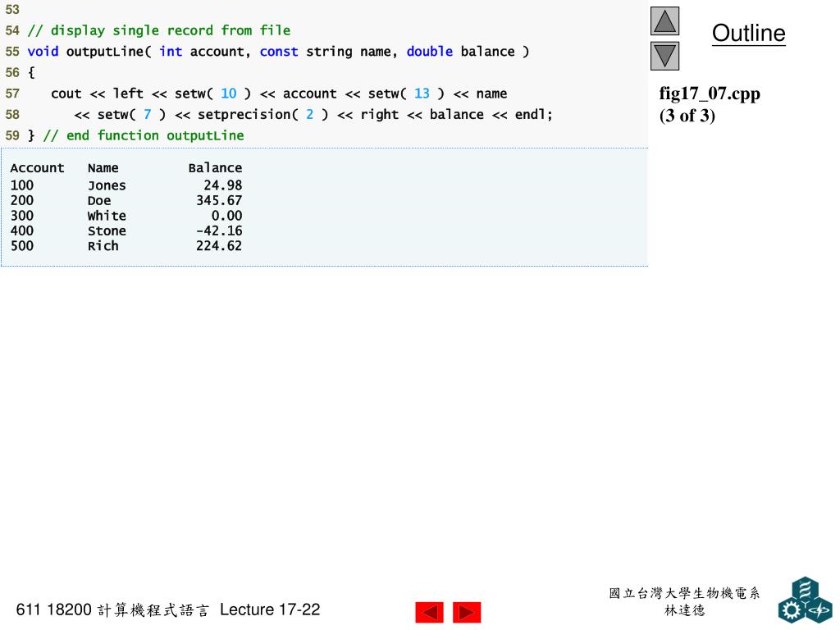840x630 pixels.
Task: Go to previous slide with red left arrow
Action: coord(429,612)
